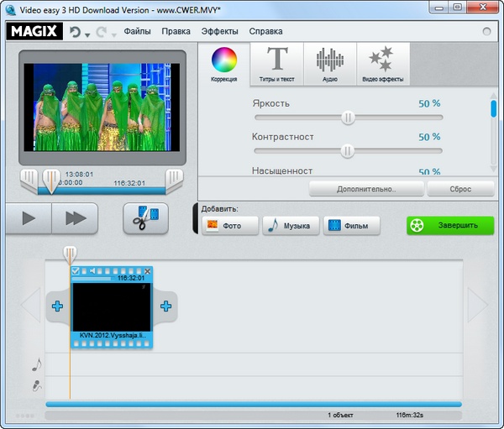
Task: Click the KVN.2012.Vysshaja clip thumbnail
Action: (112, 307)
